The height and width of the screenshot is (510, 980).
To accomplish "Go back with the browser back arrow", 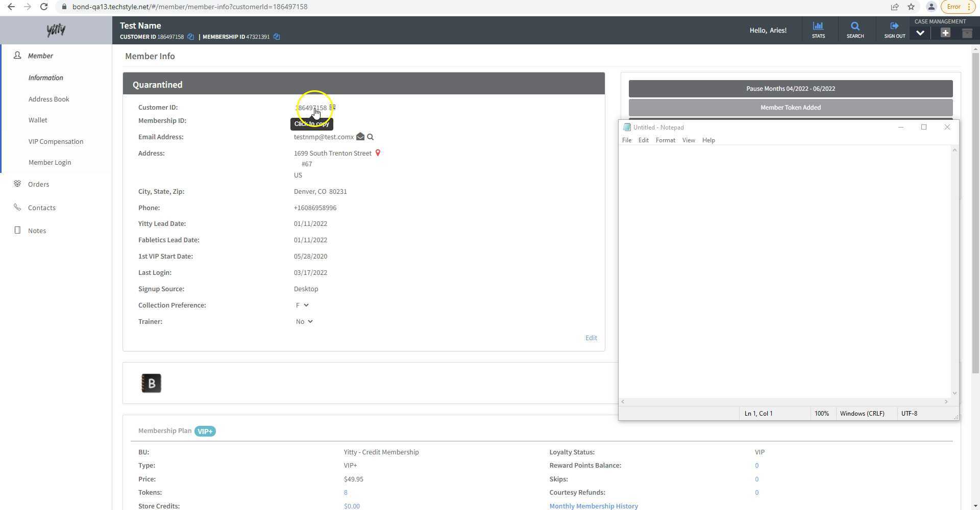I will coord(11,7).
